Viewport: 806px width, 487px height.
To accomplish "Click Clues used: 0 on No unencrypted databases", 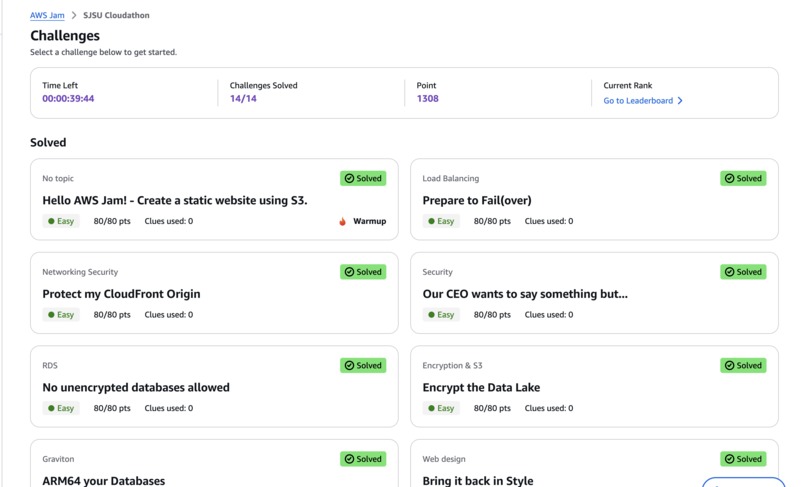I will (169, 408).
